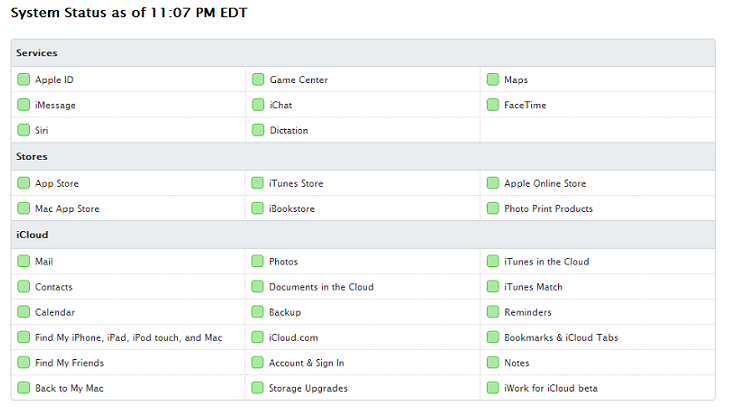Click the Services section header
731x414 pixels.
coord(36,53)
